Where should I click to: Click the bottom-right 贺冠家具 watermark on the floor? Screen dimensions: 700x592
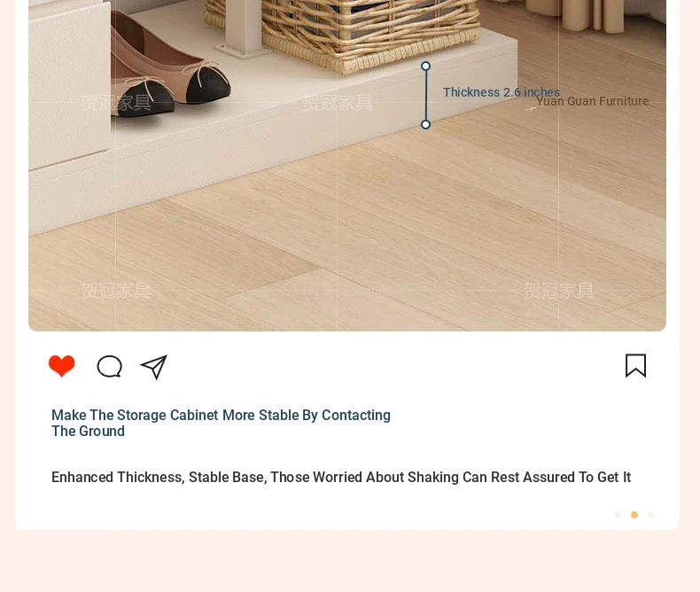coord(558,291)
